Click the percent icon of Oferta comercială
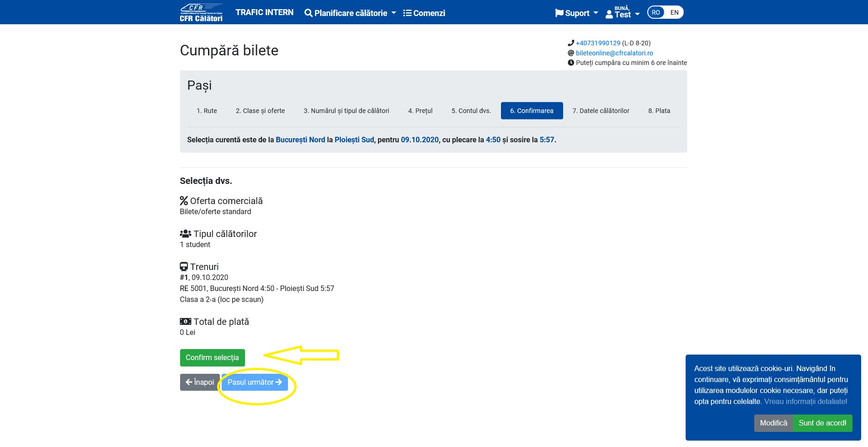The image size is (868, 447). (184, 201)
